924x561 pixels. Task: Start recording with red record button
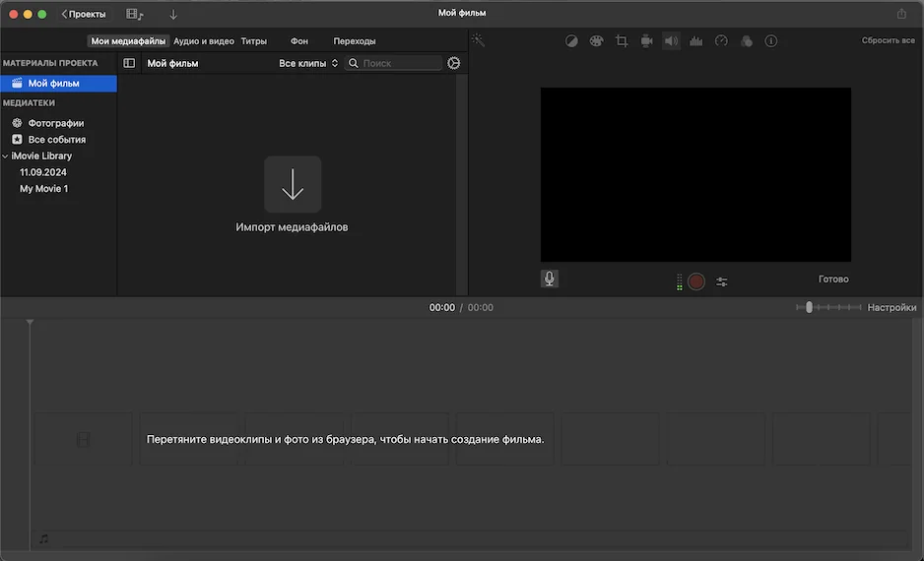(695, 281)
